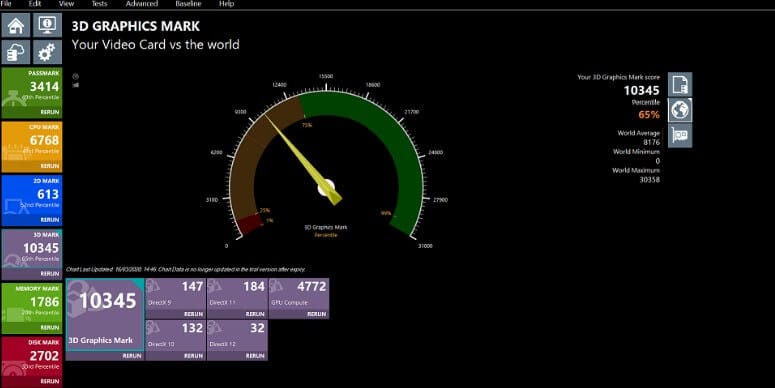The width and height of the screenshot is (775, 388).
Task: Select the video card comparison icon
Action: (x=680, y=135)
